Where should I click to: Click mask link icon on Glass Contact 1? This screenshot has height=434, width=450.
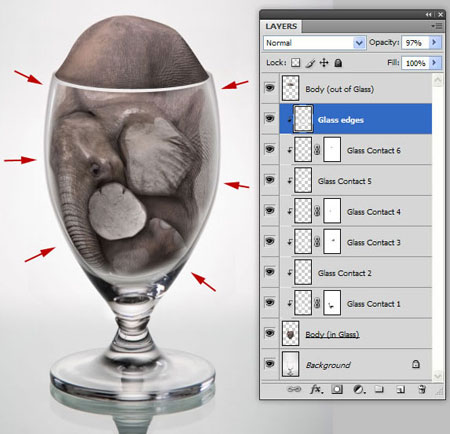(x=317, y=304)
